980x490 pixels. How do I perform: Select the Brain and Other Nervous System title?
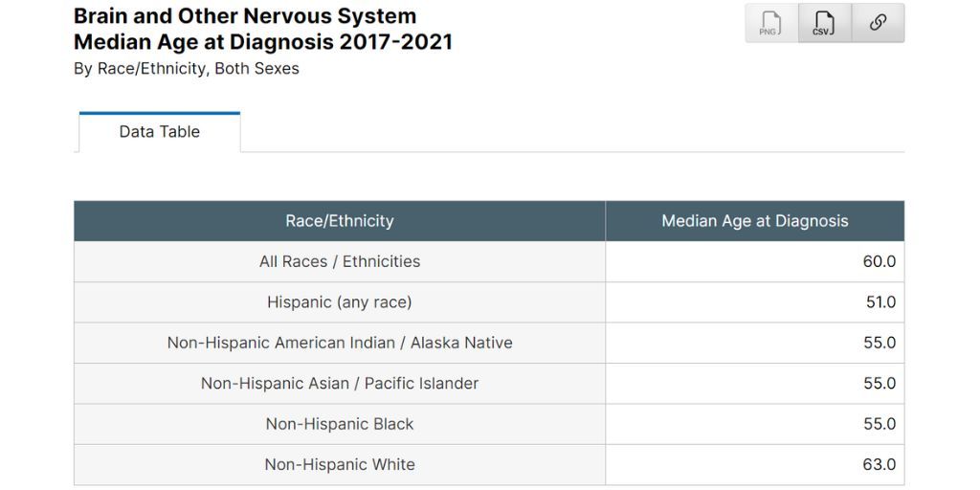pyautogui.click(x=245, y=15)
